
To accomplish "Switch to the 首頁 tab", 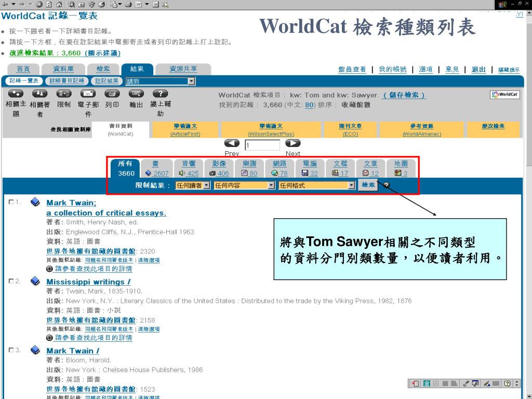I will (23, 69).
